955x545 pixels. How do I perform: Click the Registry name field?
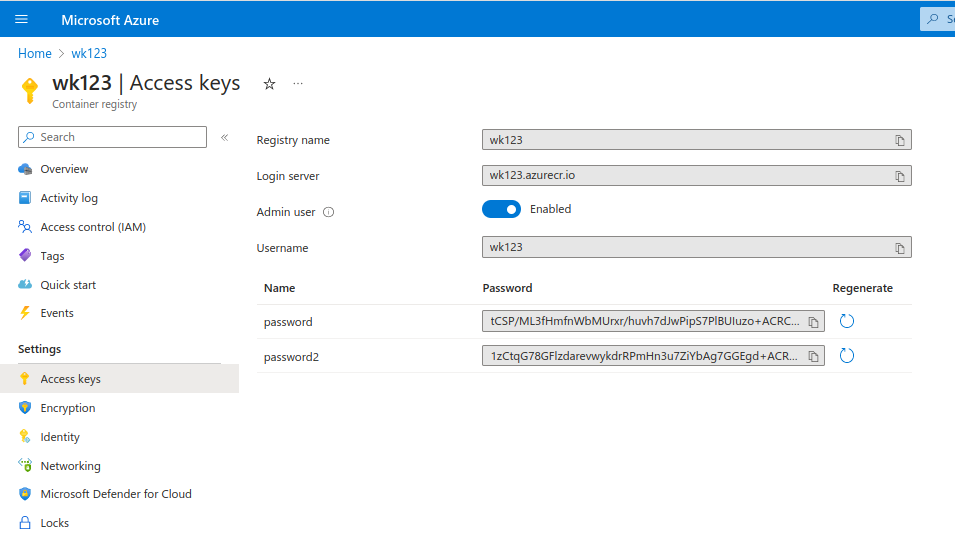(x=697, y=140)
